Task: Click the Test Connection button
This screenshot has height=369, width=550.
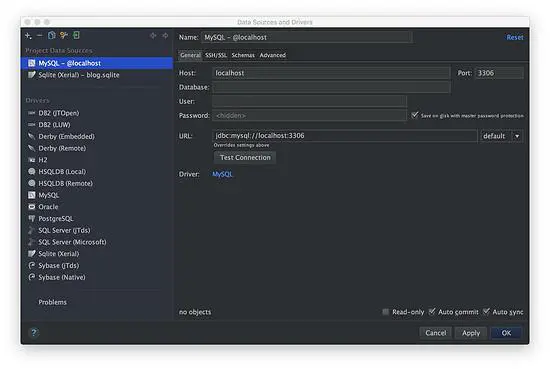Action: (245, 157)
